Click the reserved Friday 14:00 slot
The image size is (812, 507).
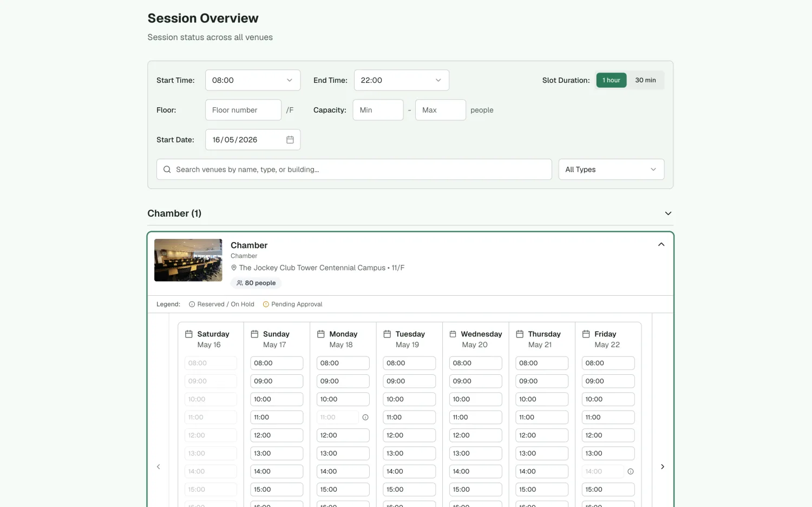603,471
